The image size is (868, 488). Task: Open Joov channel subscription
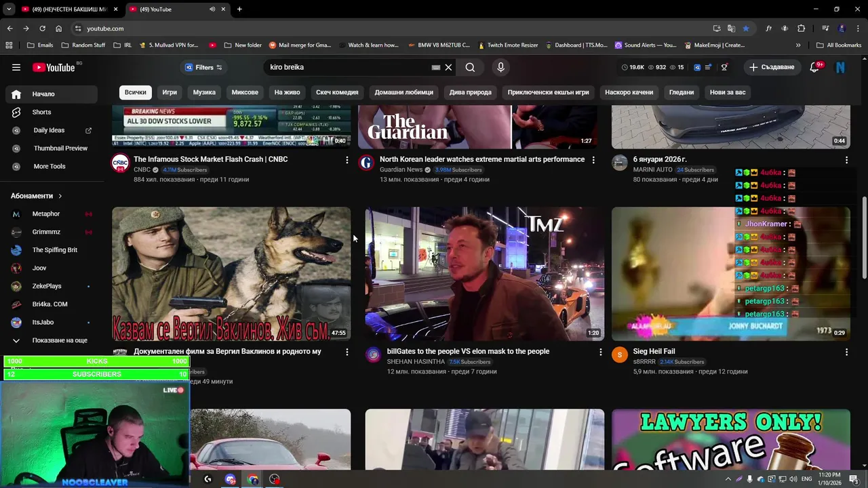click(x=52, y=268)
